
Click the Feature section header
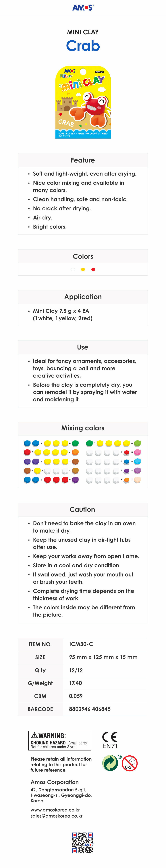pos(83,160)
